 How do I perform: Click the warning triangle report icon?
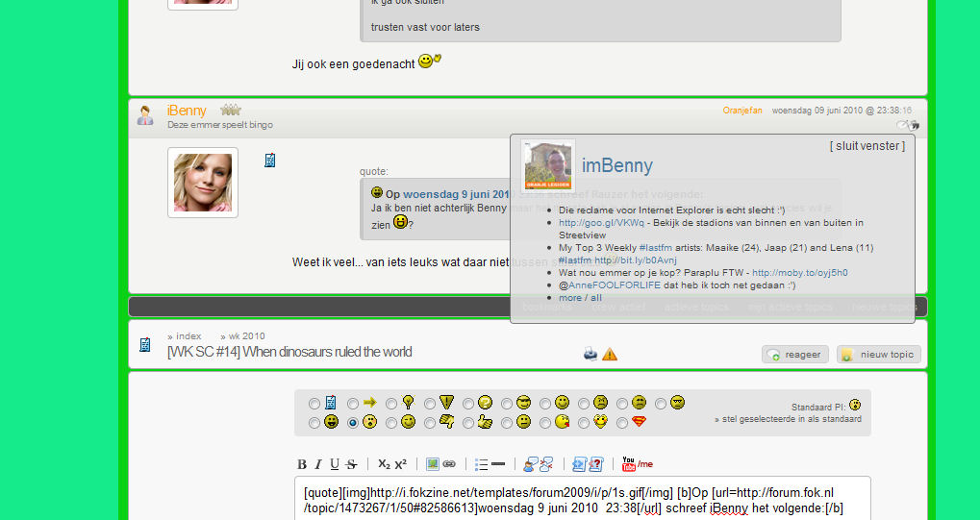coord(610,354)
